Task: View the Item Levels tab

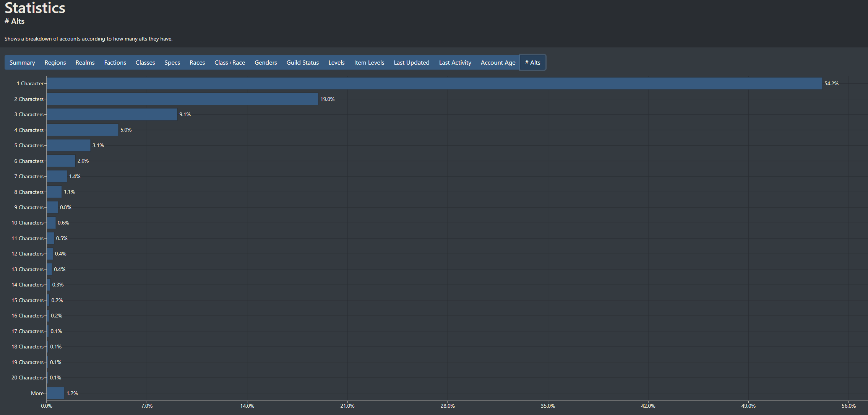Action: pyautogui.click(x=369, y=63)
